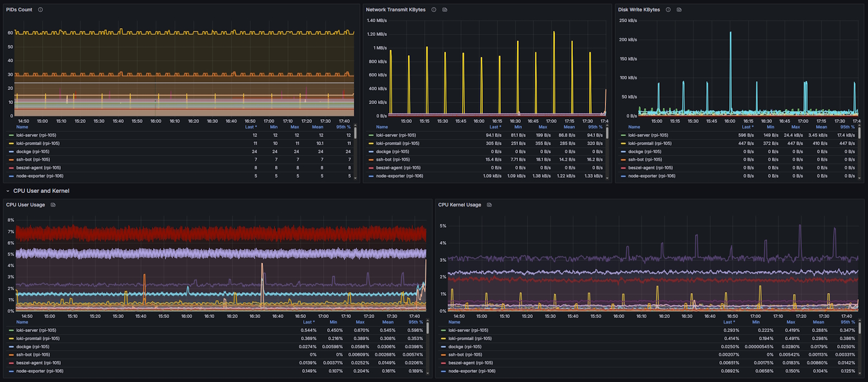Click the Network Transmit KBytes info icon

[x=433, y=10]
